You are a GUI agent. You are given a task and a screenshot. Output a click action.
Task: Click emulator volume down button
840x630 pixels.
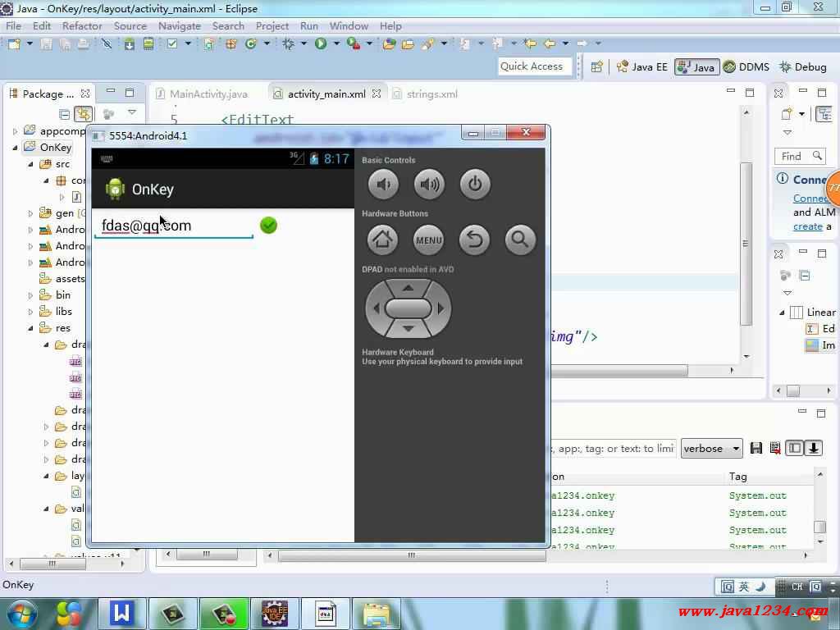coord(383,185)
